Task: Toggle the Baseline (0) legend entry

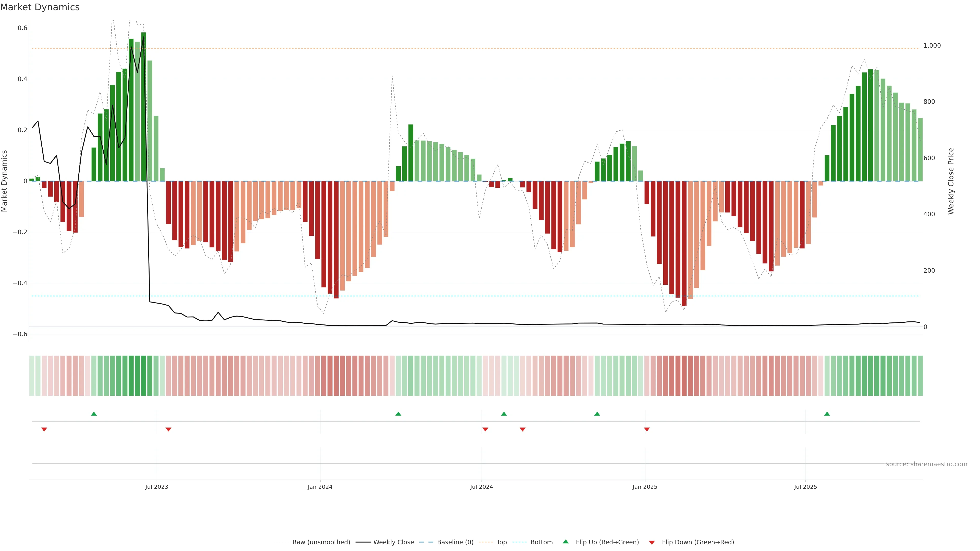Action: pos(455,542)
